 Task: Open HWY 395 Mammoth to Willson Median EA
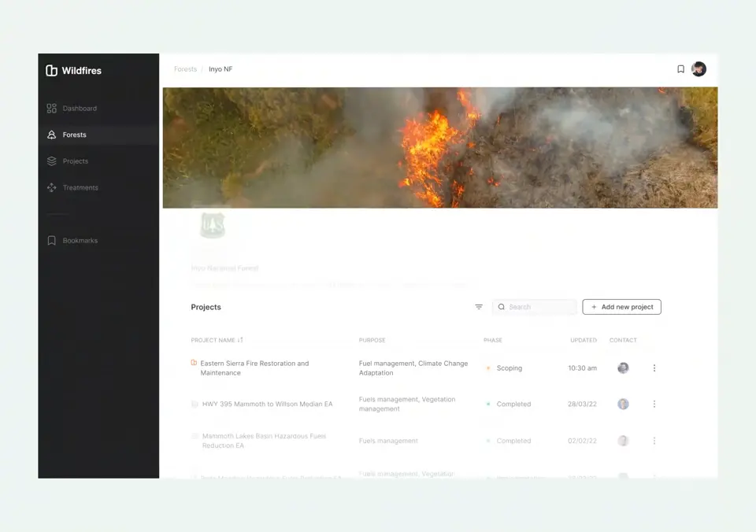[267, 404]
